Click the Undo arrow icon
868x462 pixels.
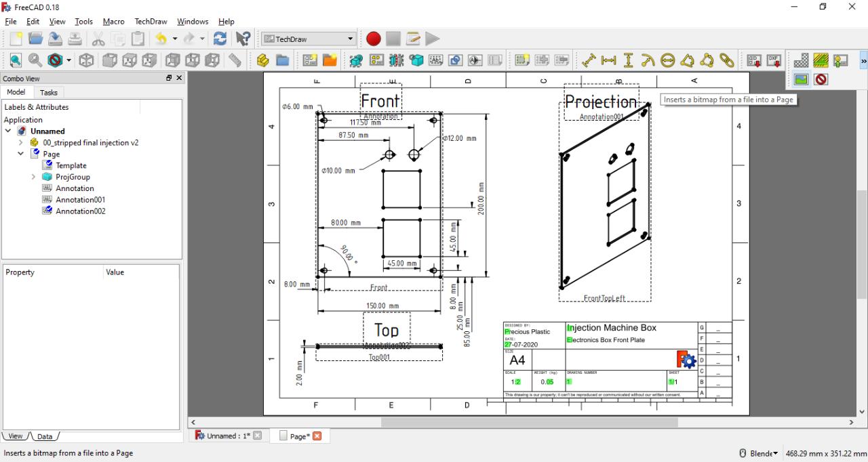[x=161, y=39]
